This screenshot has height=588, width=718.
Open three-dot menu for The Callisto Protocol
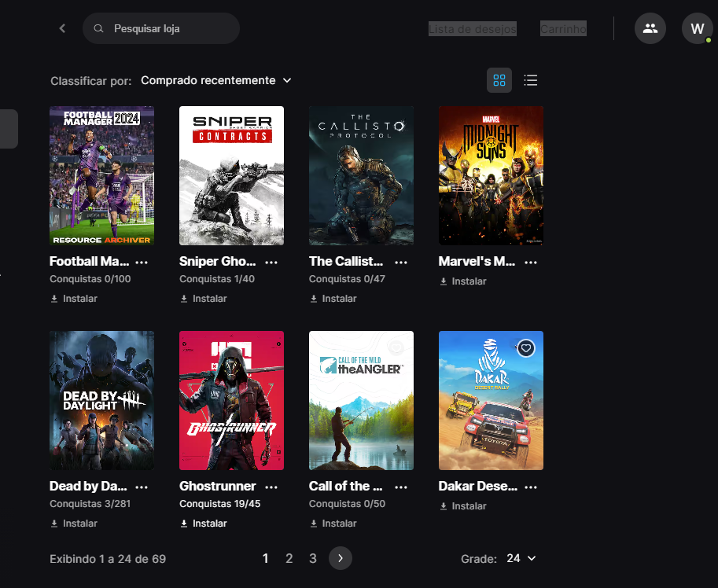401,262
